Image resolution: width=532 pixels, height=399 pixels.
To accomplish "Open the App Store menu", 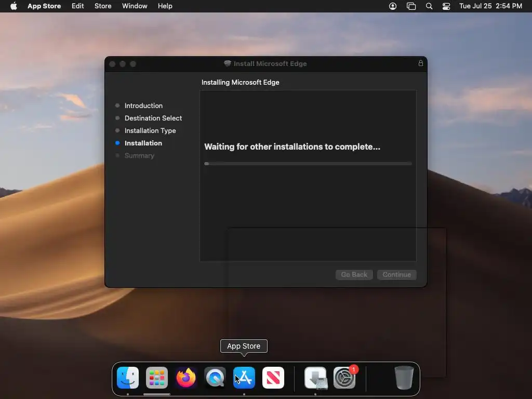I will (x=44, y=6).
